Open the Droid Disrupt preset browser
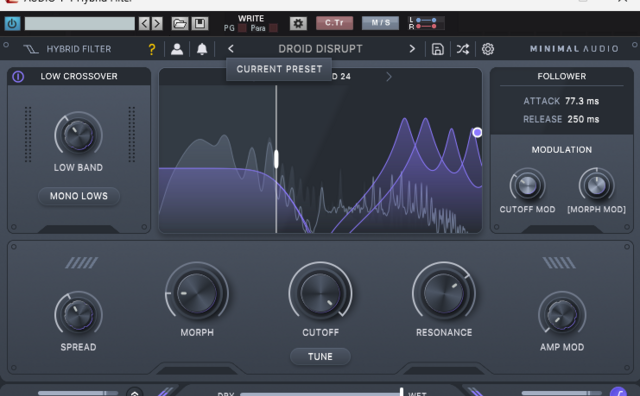 tap(320, 49)
